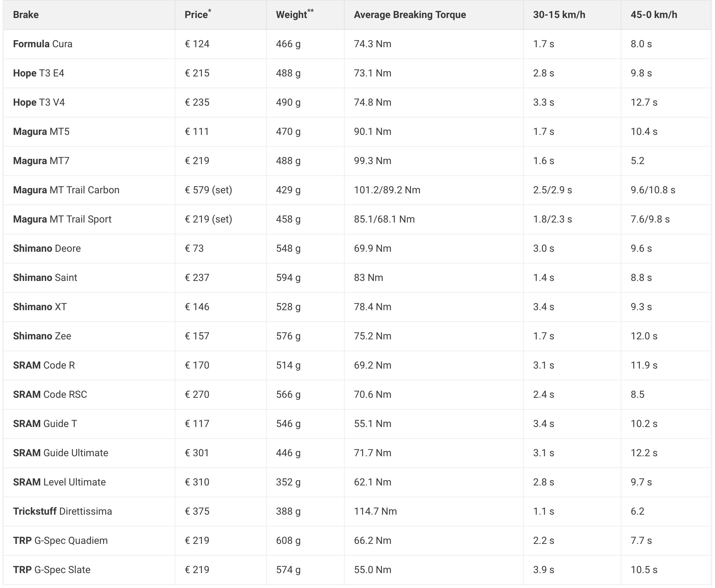Image resolution: width=715 pixels, height=588 pixels.
Task: Click the 30-15 km/h column header
Action: point(559,15)
